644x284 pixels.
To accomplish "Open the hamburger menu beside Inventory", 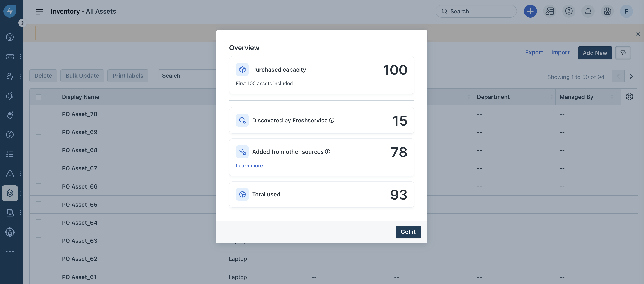I will pos(39,12).
